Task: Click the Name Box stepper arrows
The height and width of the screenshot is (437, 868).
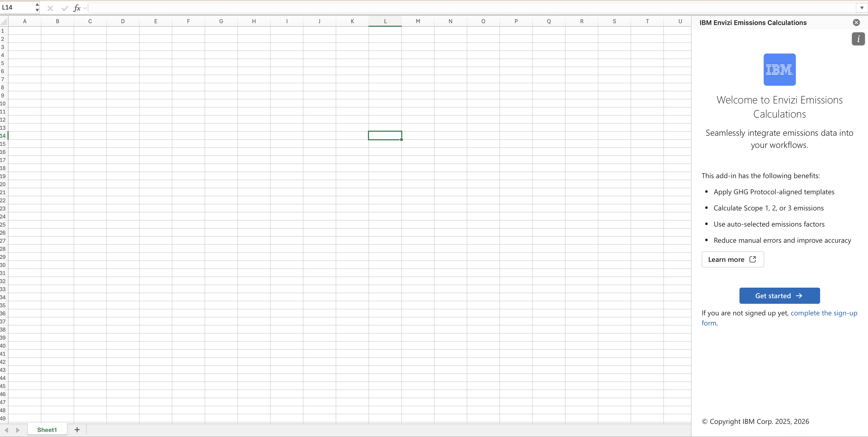Action: click(x=37, y=7)
